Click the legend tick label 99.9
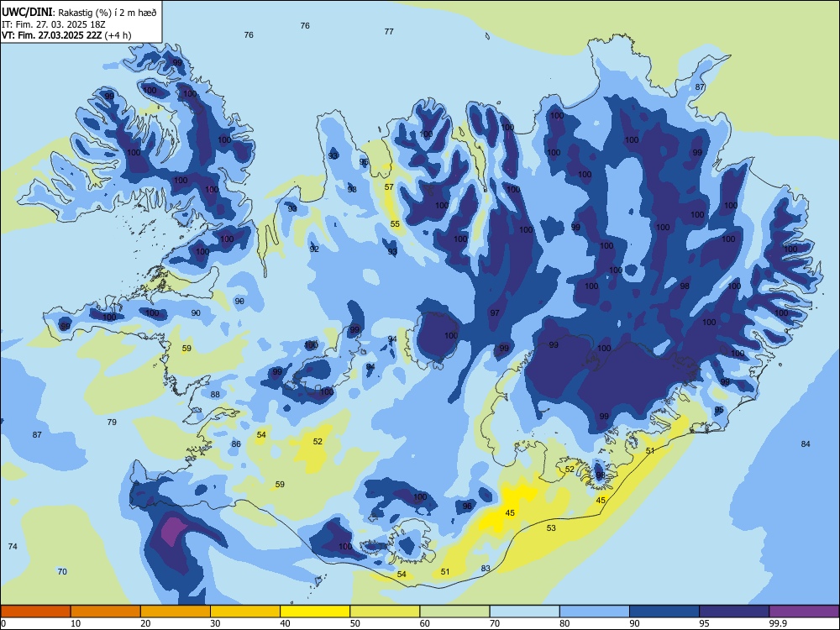This screenshot has height=630, width=840. point(777,623)
